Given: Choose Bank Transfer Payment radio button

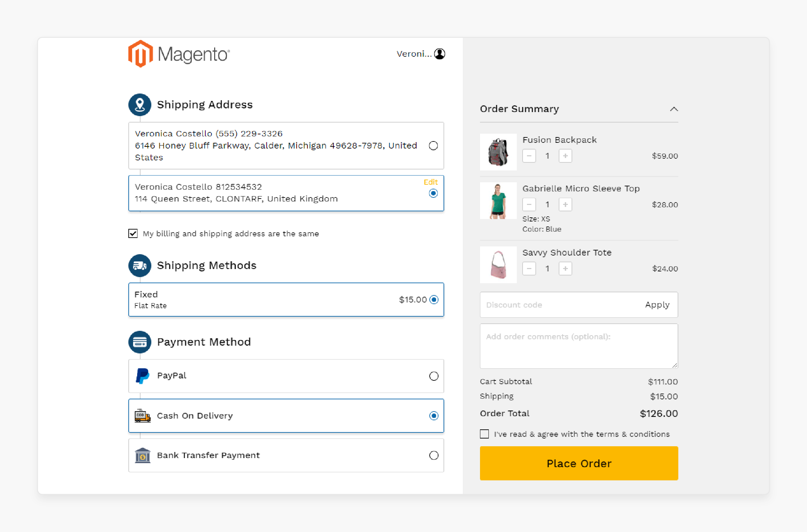Looking at the screenshot, I should (434, 455).
